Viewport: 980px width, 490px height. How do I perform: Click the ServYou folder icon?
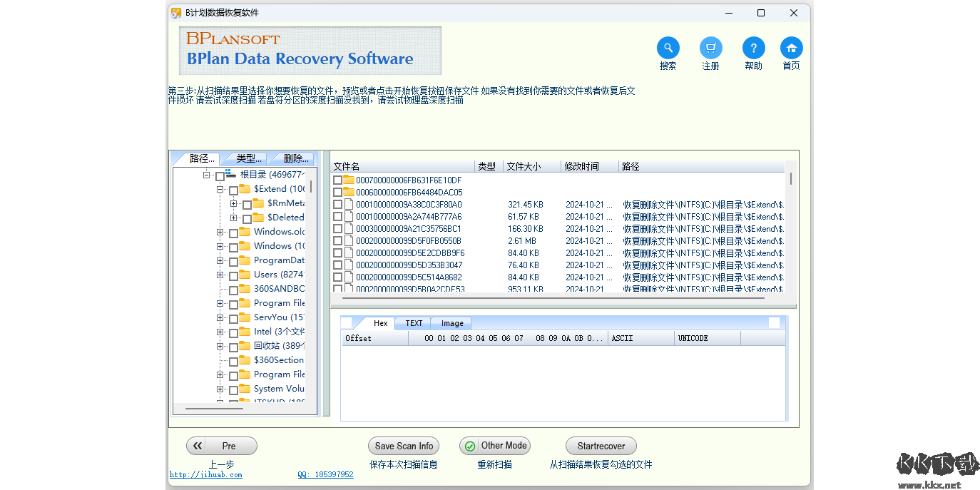(245, 317)
